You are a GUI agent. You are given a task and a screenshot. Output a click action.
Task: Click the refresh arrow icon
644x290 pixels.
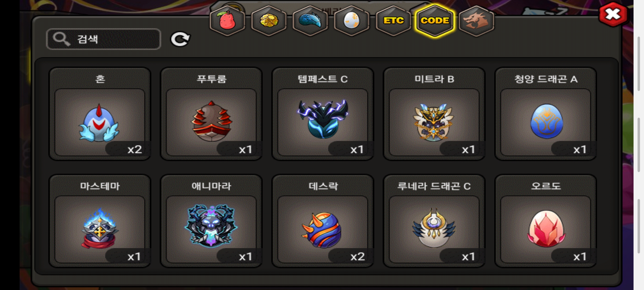[x=180, y=39]
